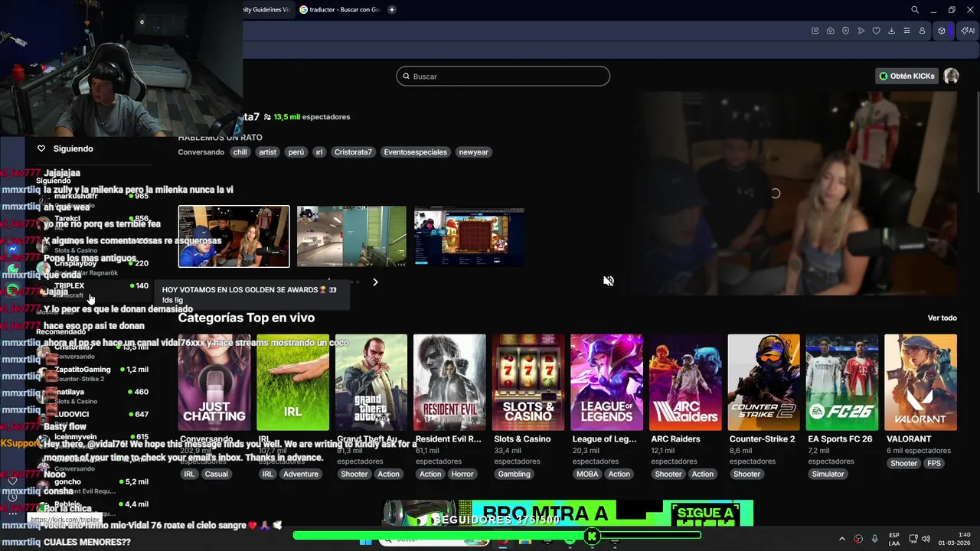
Task: Click the microphone icon in system tray
Action: (874, 540)
